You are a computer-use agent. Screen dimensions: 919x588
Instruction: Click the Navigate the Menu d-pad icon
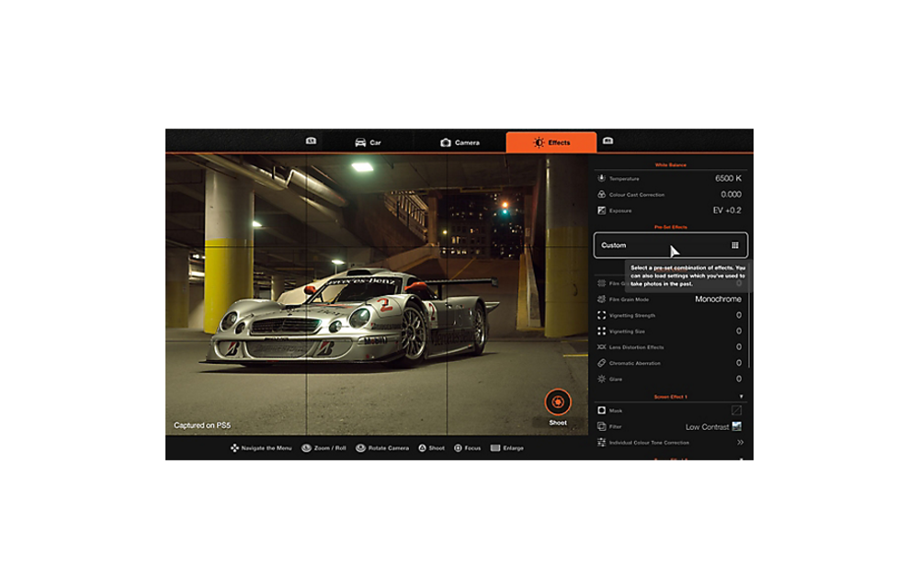[234, 448]
